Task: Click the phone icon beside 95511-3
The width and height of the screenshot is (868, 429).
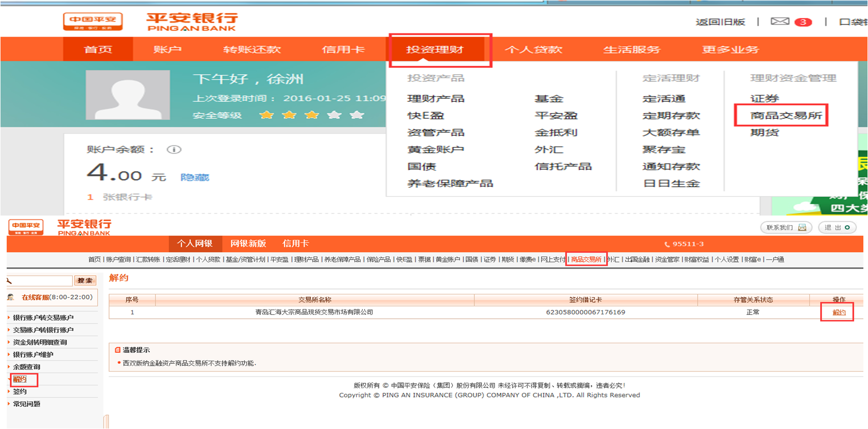Action: (x=667, y=244)
